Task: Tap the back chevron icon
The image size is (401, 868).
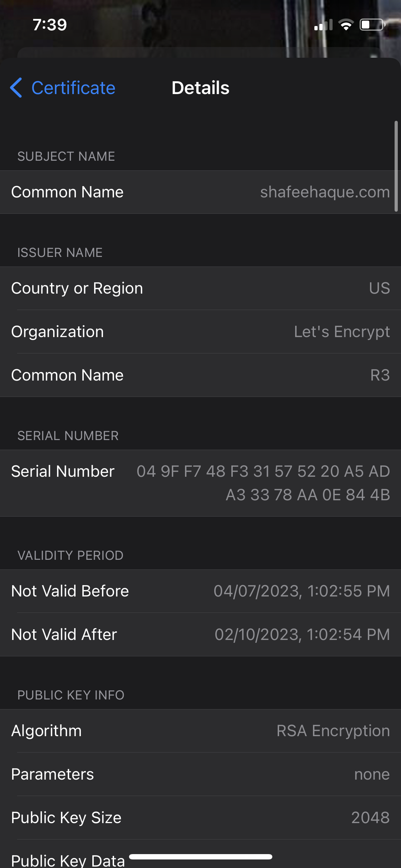Action: [16, 88]
